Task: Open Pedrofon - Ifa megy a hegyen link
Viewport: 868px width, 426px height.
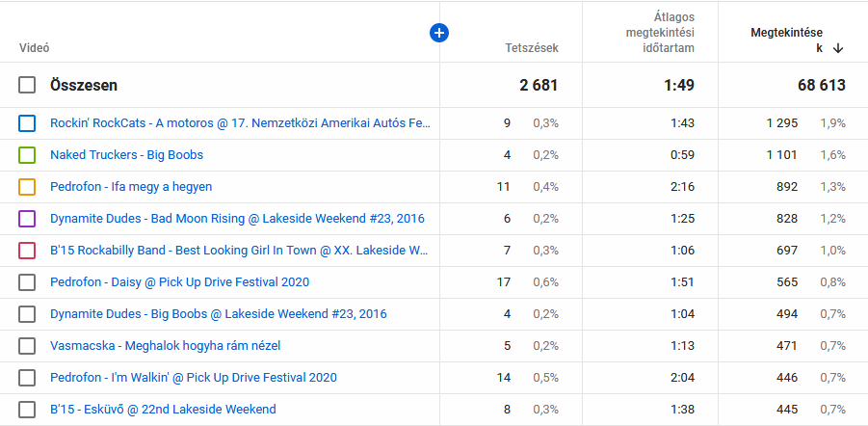Action: pos(131,187)
